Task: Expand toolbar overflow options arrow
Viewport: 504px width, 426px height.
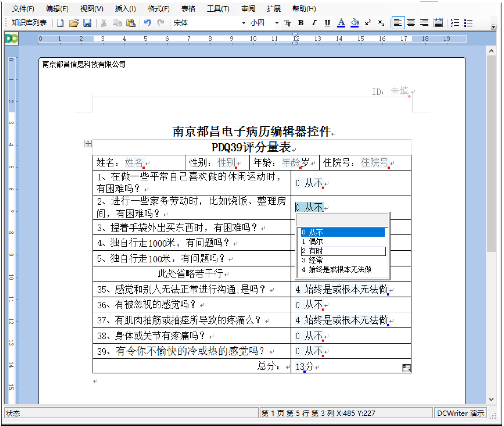Action: [x=494, y=27]
